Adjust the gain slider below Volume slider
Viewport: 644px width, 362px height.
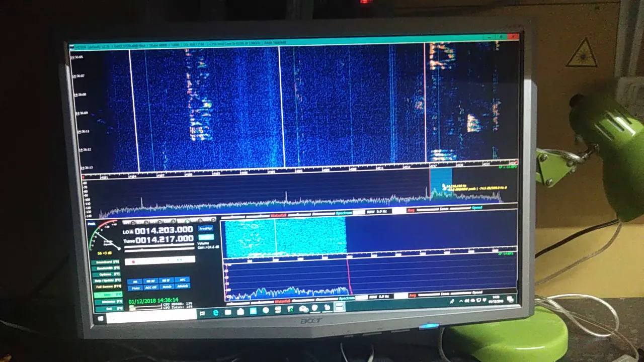159,250
